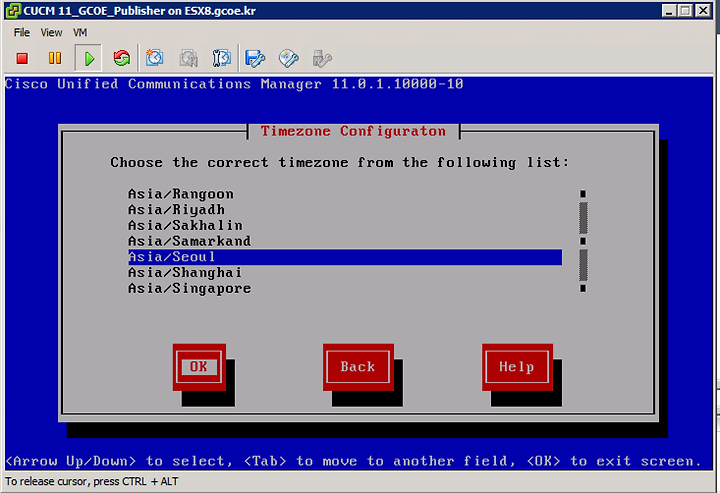Image resolution: width=720 pixels, height=493 pixels.
Task: Confirm timezone with the OK button
Action: click(199, 367)
